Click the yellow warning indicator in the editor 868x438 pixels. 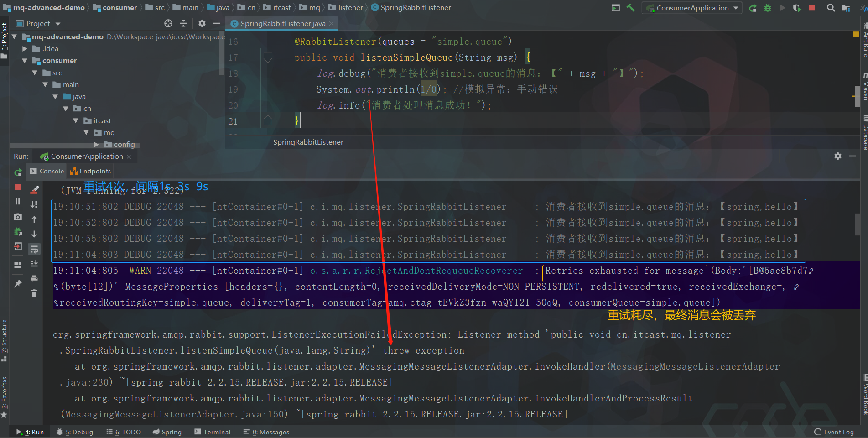coord(856,34)
